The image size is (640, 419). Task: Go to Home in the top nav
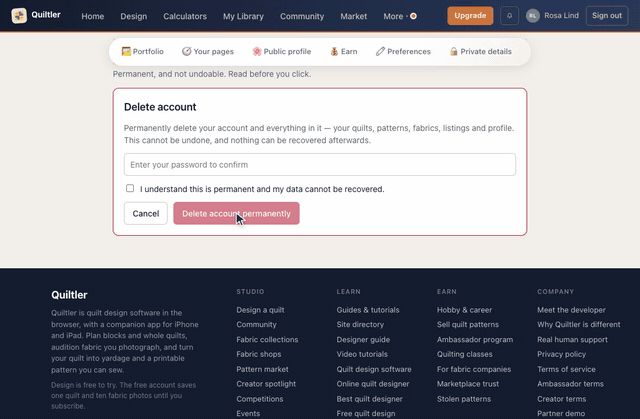tap(93, 16)
